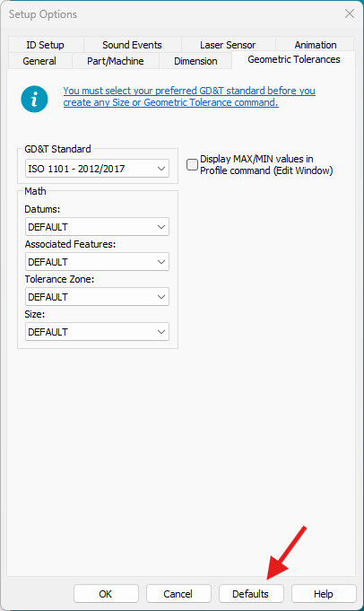This screenshot has height=611, width=364.
Task: Enable Display MAX/MIN values in Profile command
Action: pos(193,165)
